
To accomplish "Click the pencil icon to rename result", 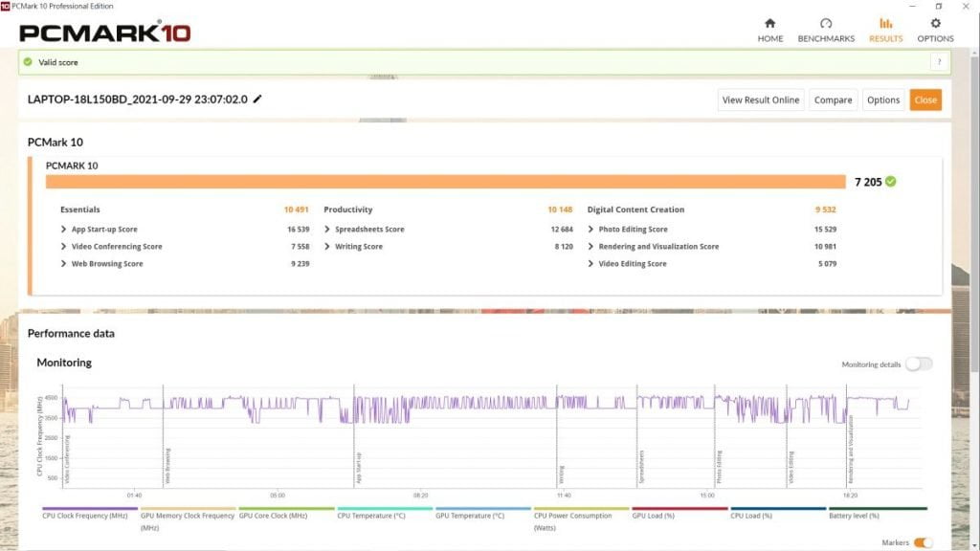I will point(257,99).
